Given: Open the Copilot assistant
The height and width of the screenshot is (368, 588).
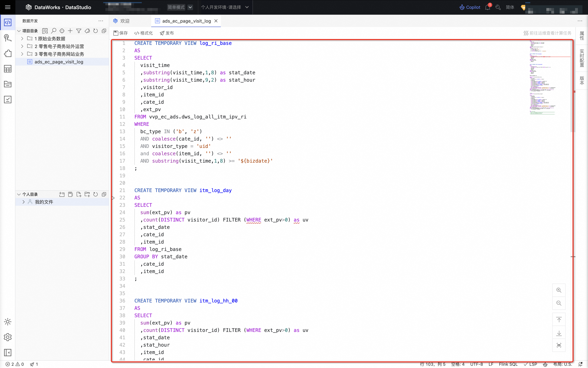Looking at the screenshot, I should 470,7.
